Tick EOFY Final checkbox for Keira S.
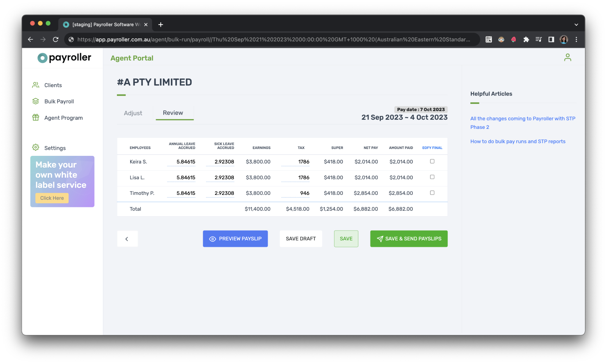The width and height of the screenshot is (607, 364). [432, 162]
